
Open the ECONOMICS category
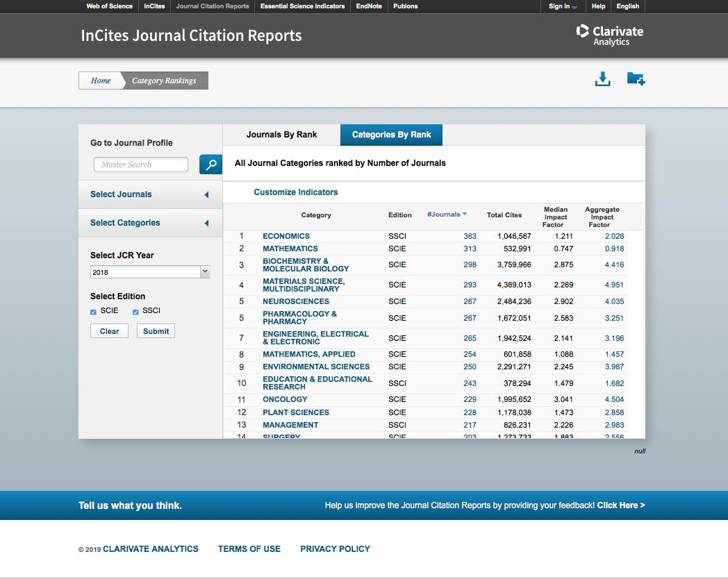[x=286, y=236]
